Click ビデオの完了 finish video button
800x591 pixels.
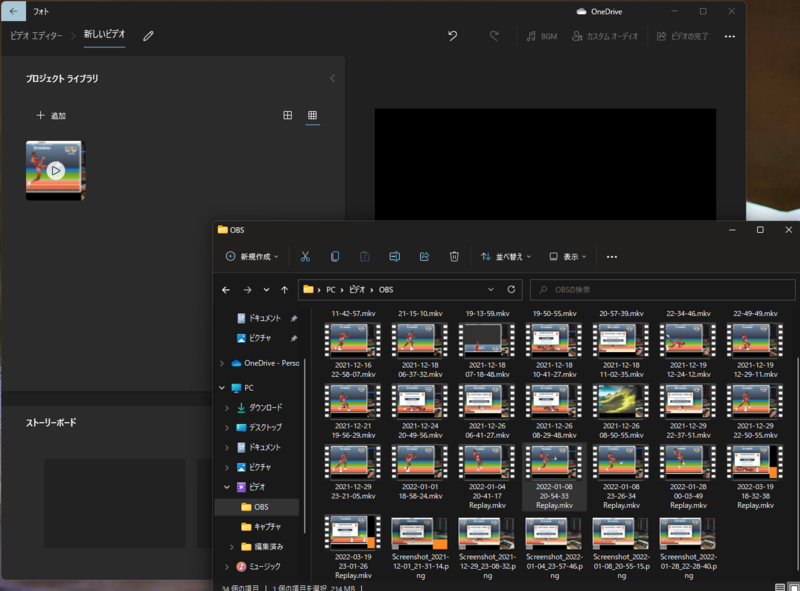[682, 36]
